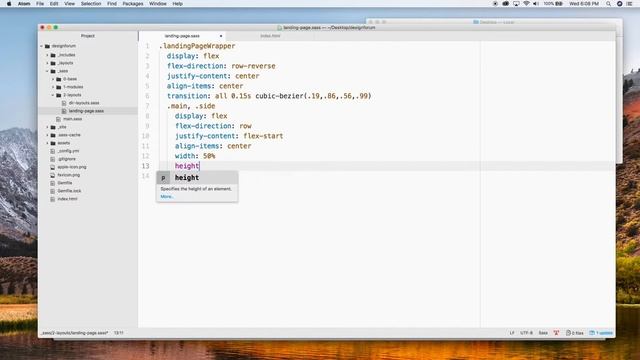Expand the _site folder

pos(47,127)
